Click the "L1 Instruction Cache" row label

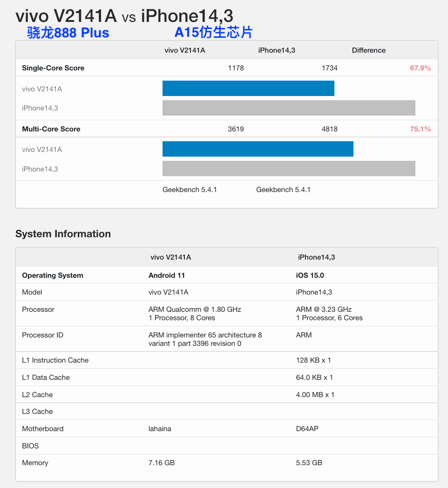(55, 360)
